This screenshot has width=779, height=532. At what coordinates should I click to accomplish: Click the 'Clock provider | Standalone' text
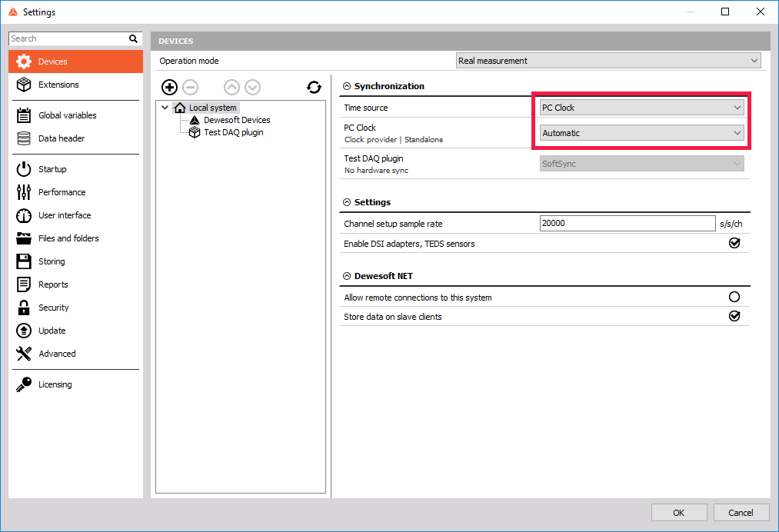tap(394, 140)
